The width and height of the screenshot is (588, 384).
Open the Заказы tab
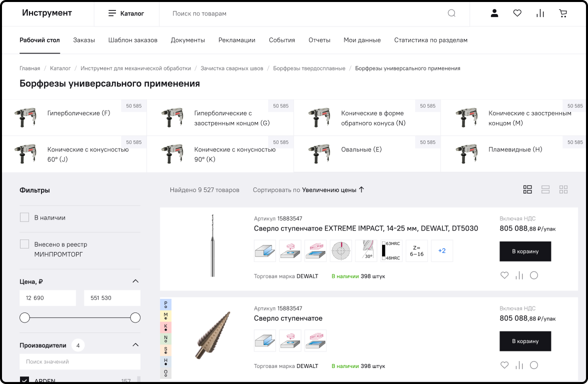tap(84, 40)
